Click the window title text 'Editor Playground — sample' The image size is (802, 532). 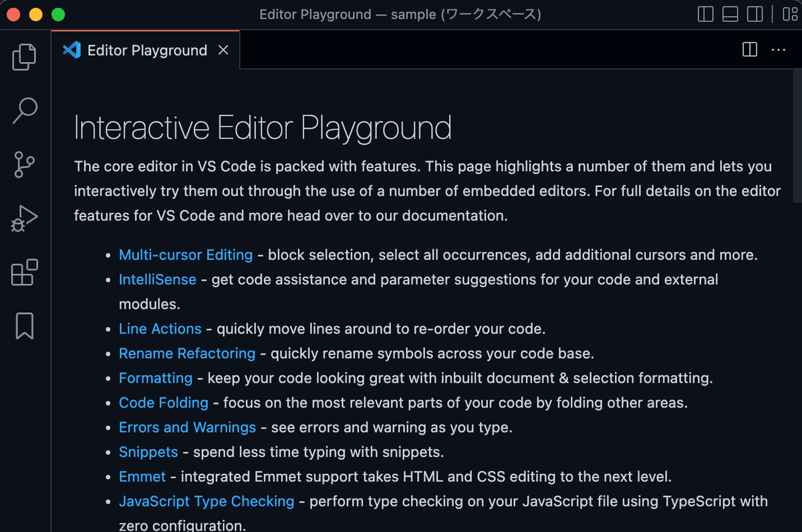pos(348,14)
